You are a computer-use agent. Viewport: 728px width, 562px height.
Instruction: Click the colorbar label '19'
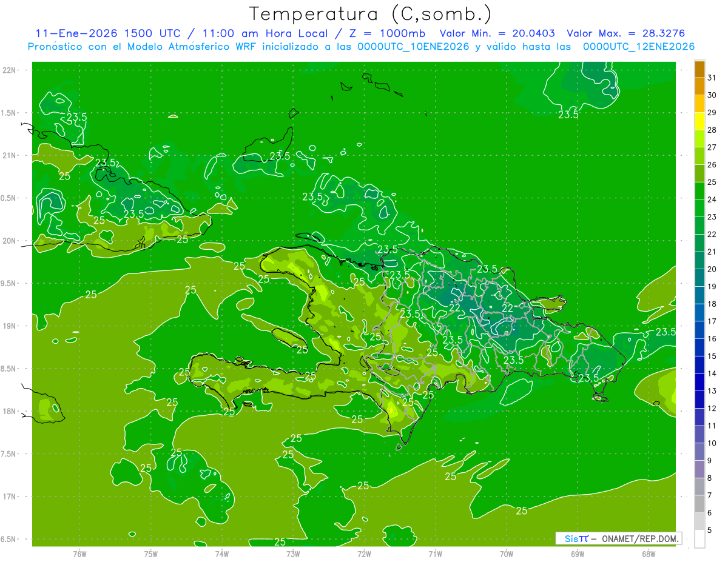[x=712, y=286]
